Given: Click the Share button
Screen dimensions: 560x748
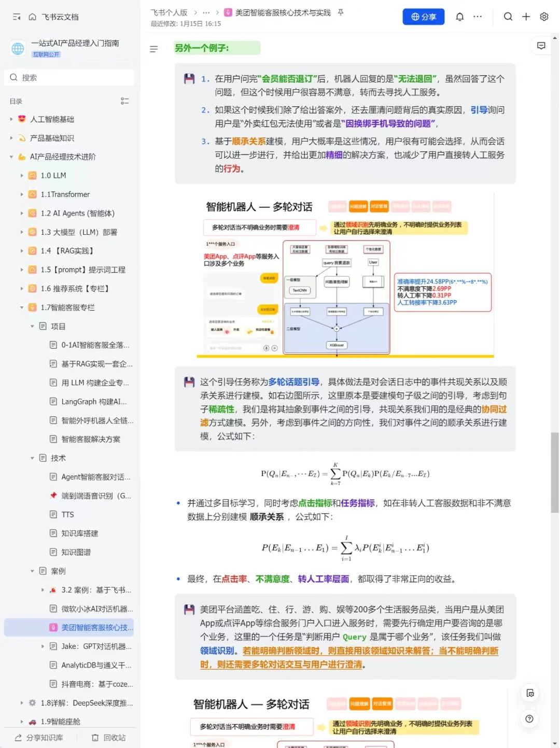Looking at the screenshot, I should coord(424,17).
